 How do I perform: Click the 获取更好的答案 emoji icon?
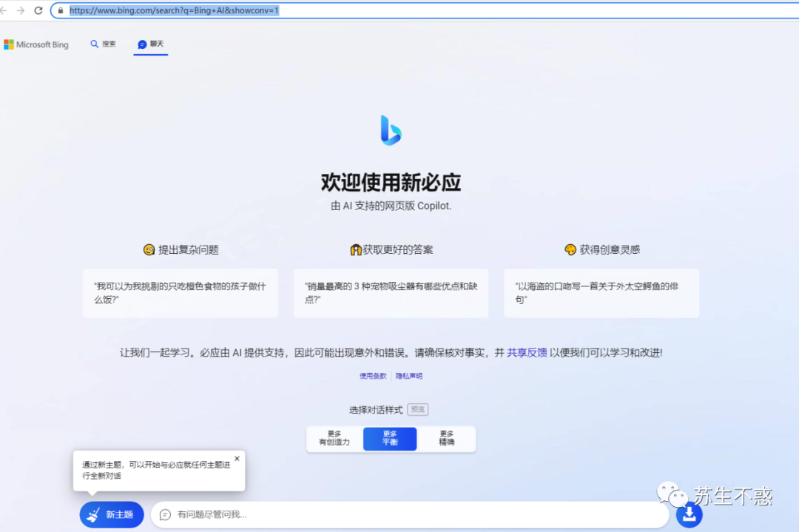pos(356,249)
